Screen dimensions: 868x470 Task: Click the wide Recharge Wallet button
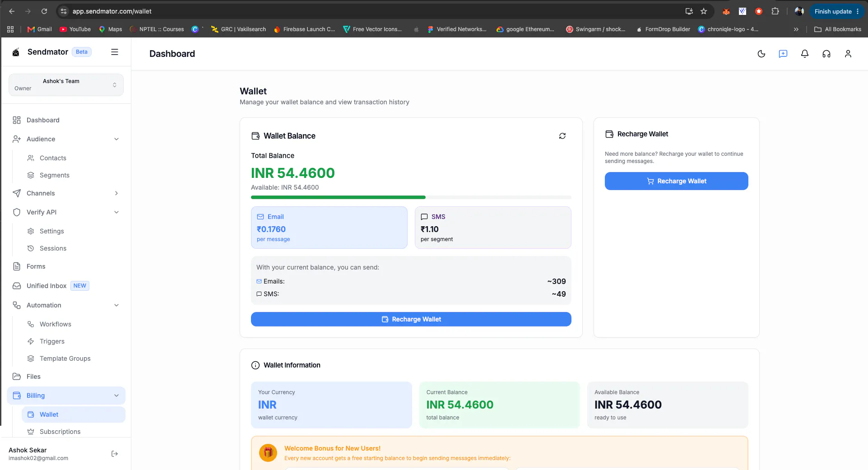click(411, 319)
